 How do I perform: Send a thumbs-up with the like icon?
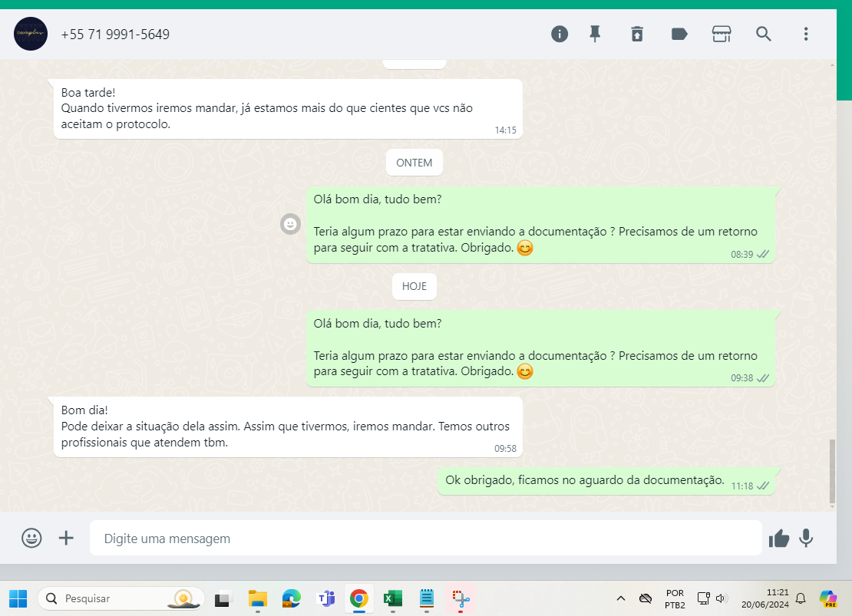point(779,539)
